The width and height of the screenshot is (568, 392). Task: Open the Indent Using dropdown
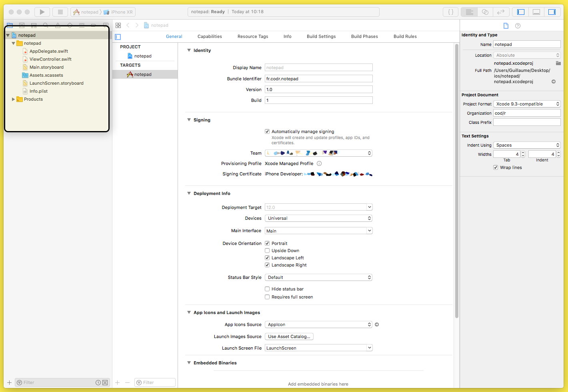[527, 145]
